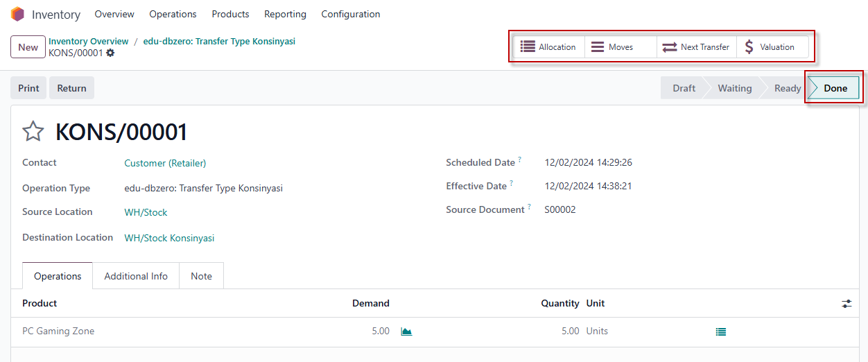
Task: Open the Moves smart button
Action: pos(612,47)
